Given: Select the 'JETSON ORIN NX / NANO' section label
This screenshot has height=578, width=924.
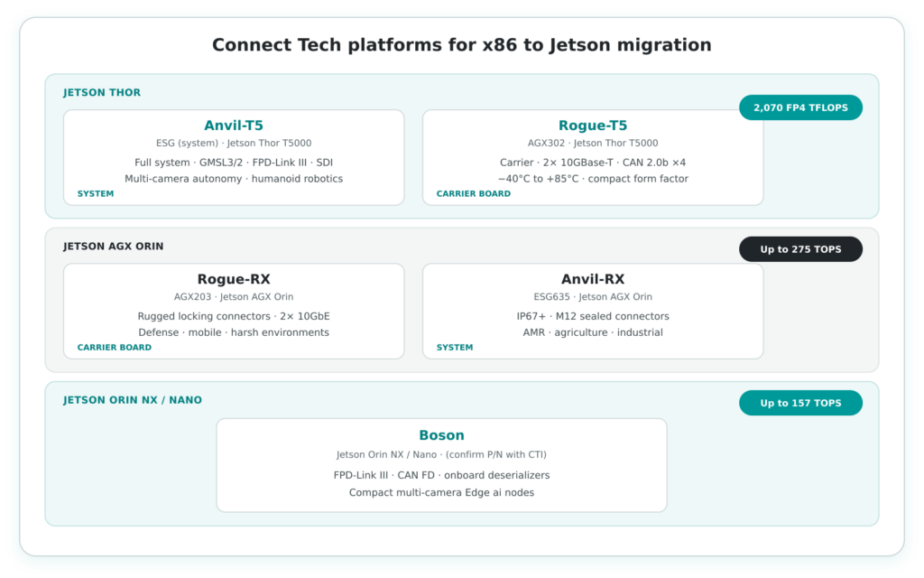Looking at the screenshot, I should tap(133, 400).
